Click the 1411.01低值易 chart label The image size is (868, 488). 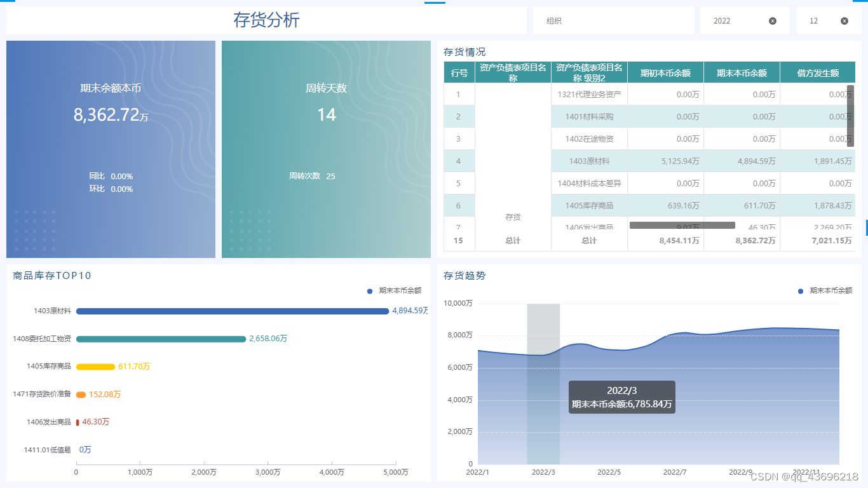48,450
